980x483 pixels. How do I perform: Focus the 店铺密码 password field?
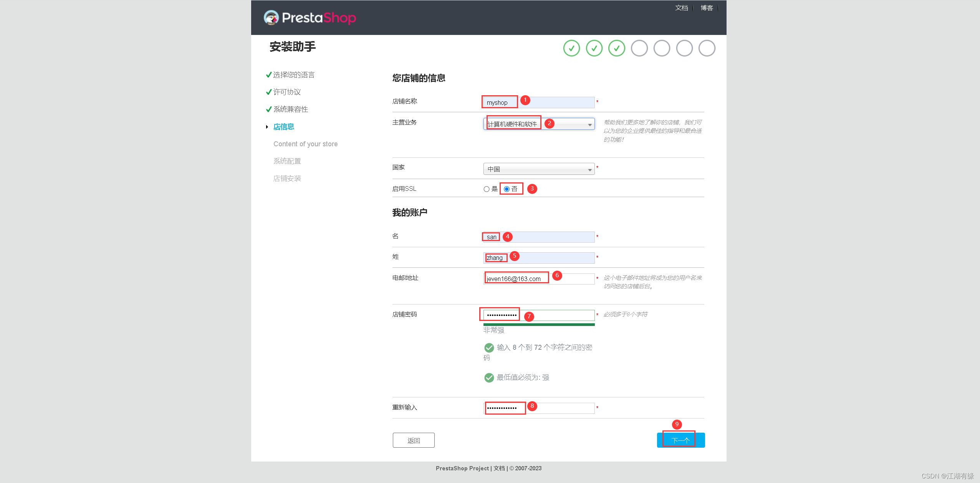539,315
